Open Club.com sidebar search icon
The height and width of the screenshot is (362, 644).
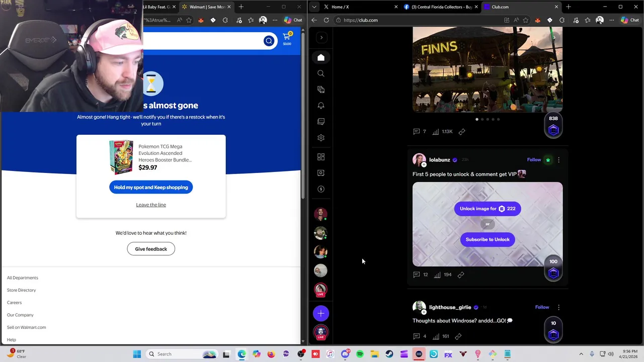click(321, 73)
